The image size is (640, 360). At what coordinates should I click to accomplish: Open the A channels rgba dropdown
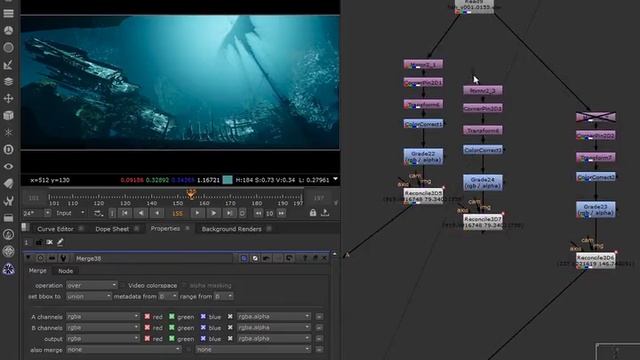click(x=103, y=316)
